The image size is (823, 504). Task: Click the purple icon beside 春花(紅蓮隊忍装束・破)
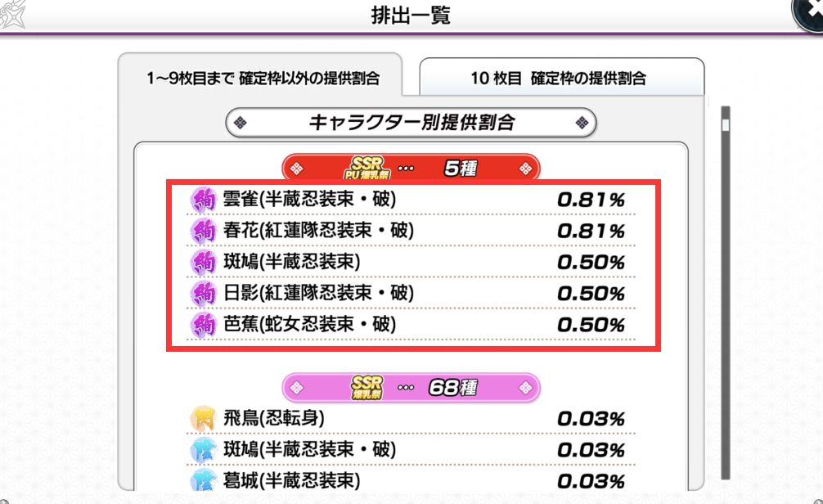[x=203, y=231]
